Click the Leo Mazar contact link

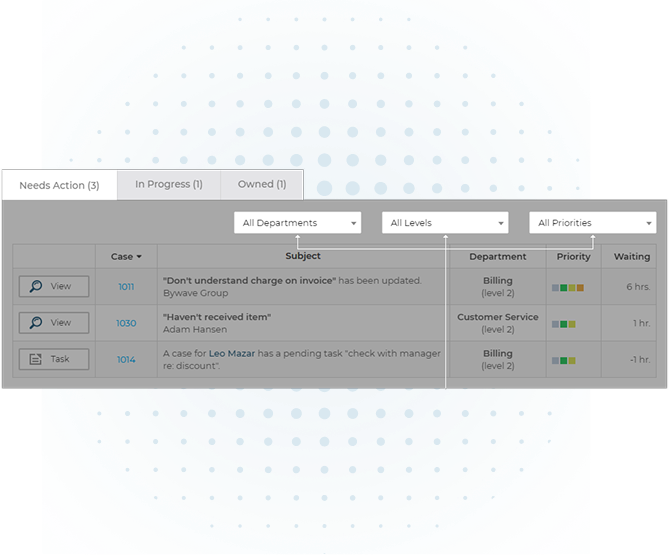click(x=231, y=354)
